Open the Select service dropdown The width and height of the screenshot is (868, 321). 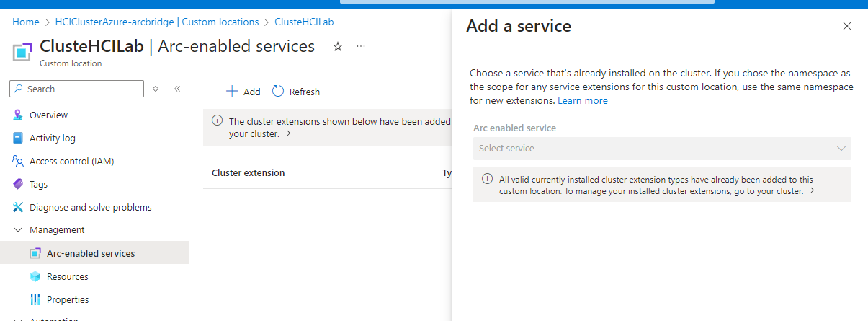662,148
